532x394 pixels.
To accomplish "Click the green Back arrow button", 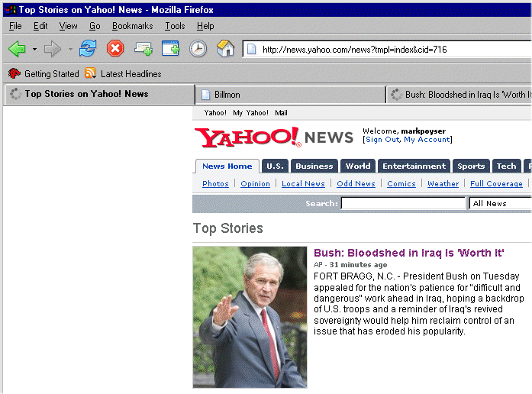I will [17, 49].
